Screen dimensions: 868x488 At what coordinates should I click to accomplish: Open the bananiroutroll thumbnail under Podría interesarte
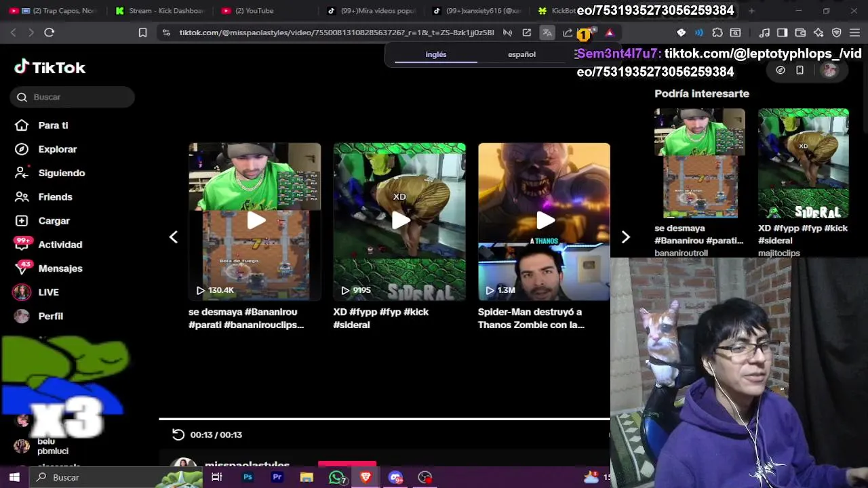click(699, 163)
